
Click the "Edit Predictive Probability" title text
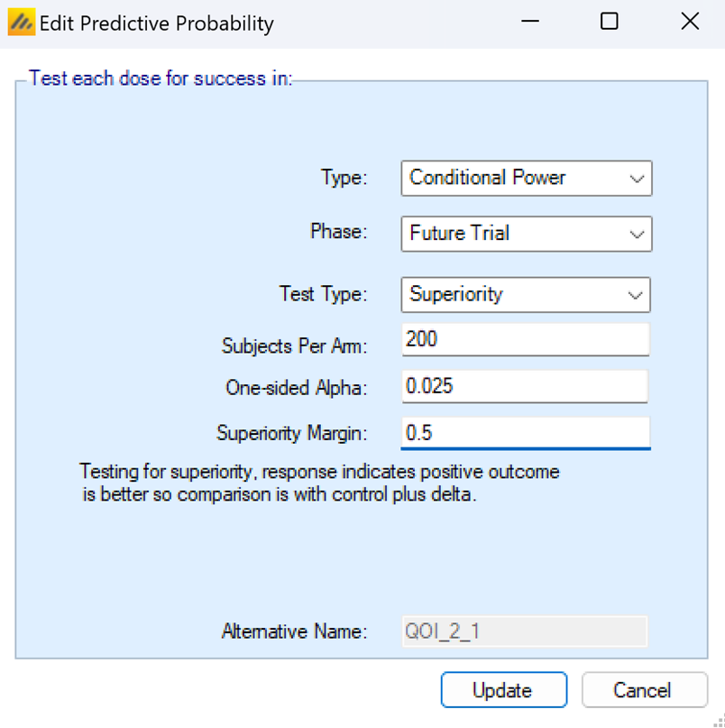click(x=156, y=23)
